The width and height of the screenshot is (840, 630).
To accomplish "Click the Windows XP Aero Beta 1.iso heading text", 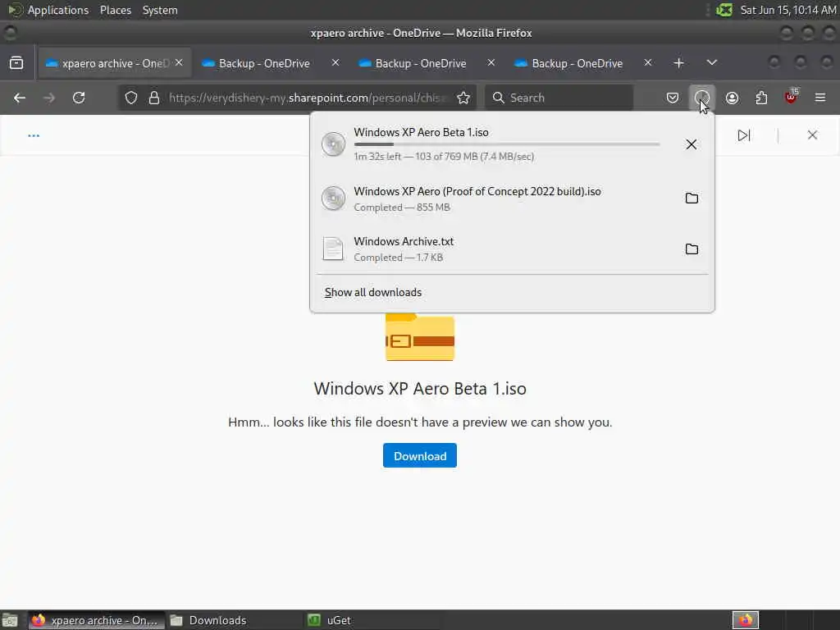I will click(x=420, y=388).
